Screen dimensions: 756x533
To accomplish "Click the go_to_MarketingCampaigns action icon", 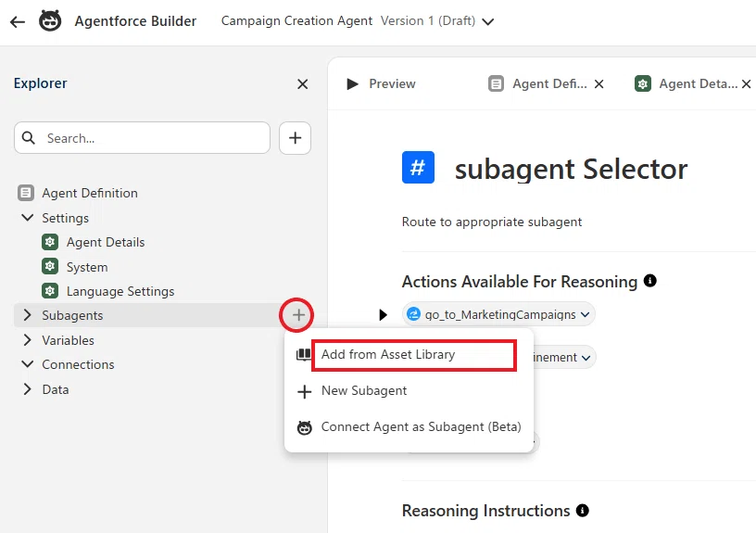I will (x=414, y=314).
